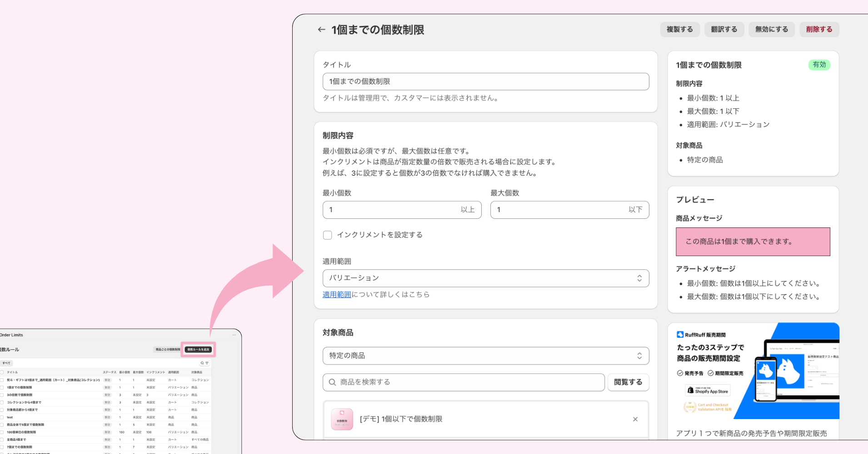Tick the checkbox for the コレクションから4個まで row

(2, 402)
